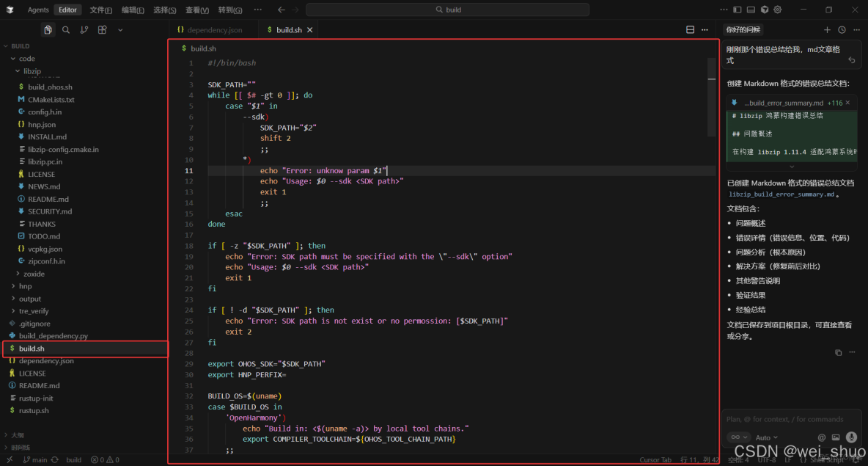Click the image attachment icon in chat input
868x466 pixels.
pos(836,437)
